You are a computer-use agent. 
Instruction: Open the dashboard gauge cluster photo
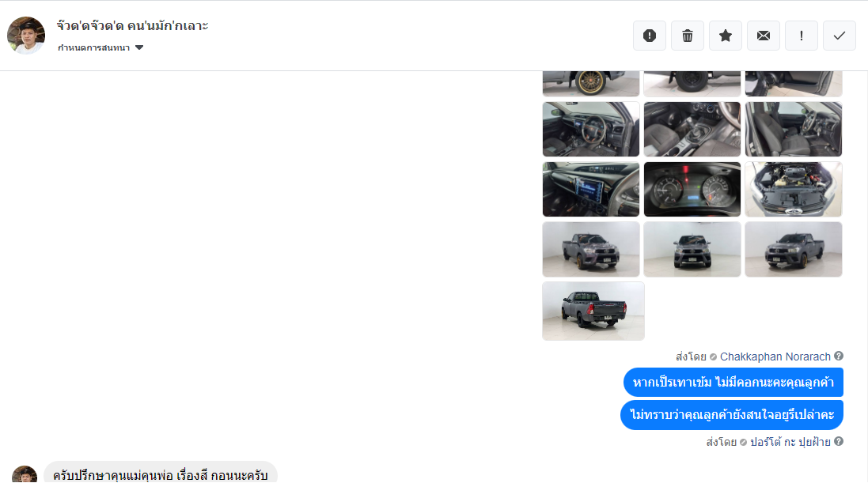692,189
